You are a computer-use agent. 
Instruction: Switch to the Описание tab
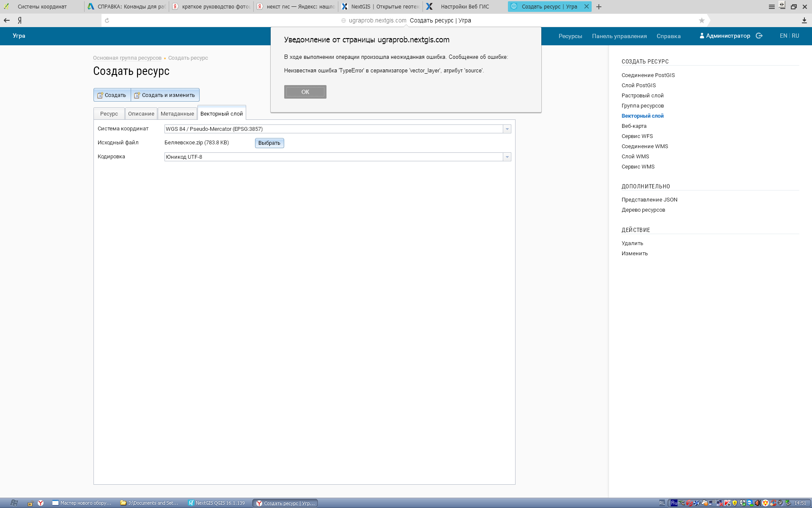[141, 114]
